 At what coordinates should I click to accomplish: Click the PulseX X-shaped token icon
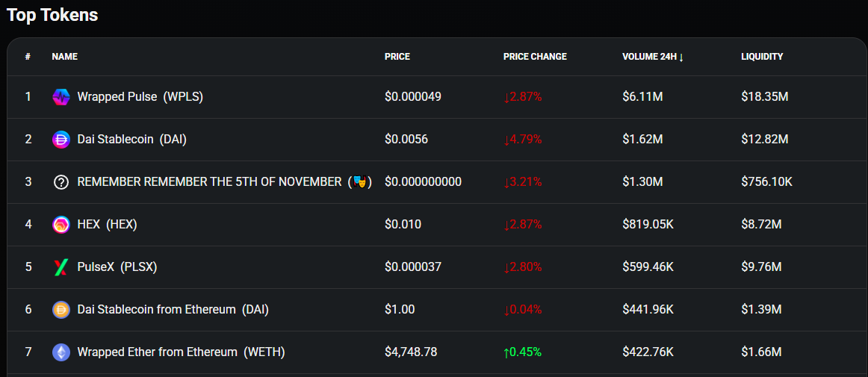(61, 267)
